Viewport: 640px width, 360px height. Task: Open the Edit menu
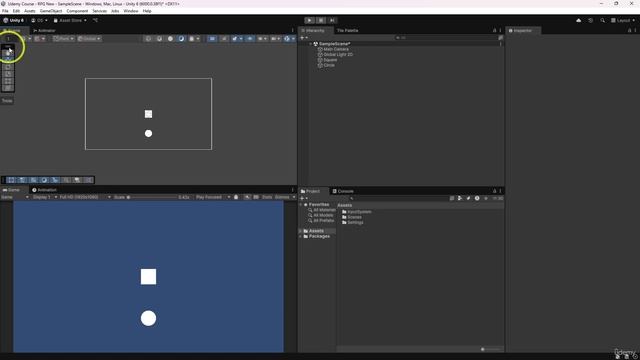[x=16, y=11]
